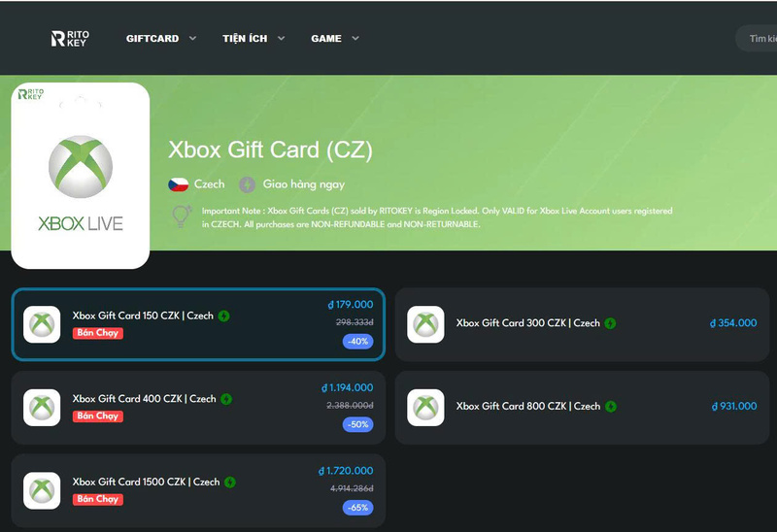Click the search input field

tap(758, 39)
